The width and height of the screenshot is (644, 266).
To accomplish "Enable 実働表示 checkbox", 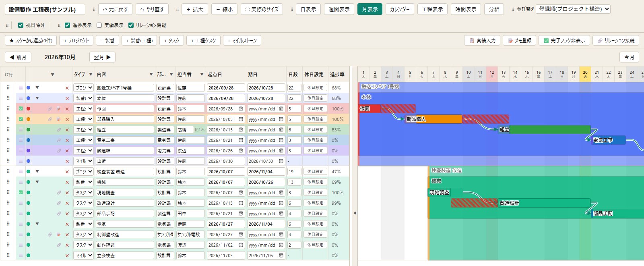I will point(99,25).
